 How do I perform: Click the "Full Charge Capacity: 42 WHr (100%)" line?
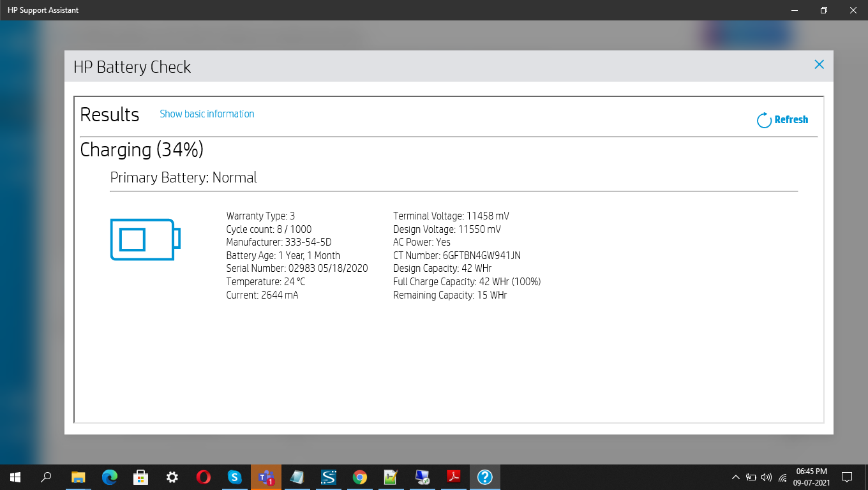coord(467,282)
